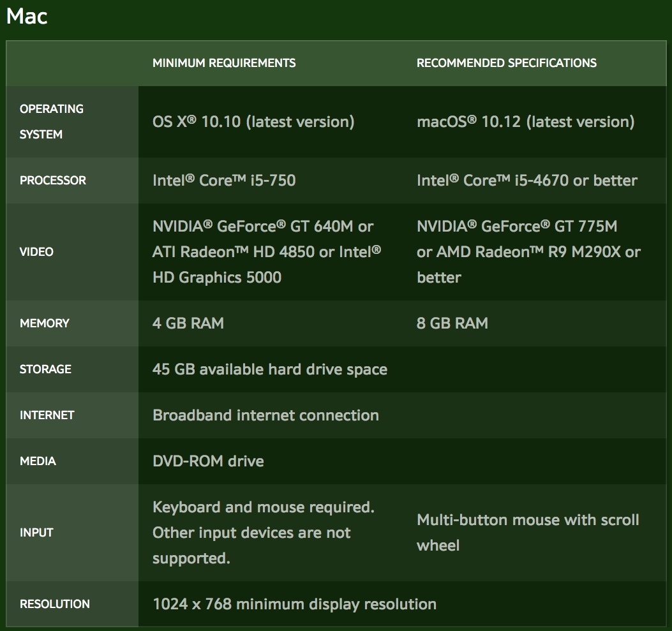The image size is (672, 631).
Task: Click the 4 GB RAM cell
Action: click(x=188, y=323)
